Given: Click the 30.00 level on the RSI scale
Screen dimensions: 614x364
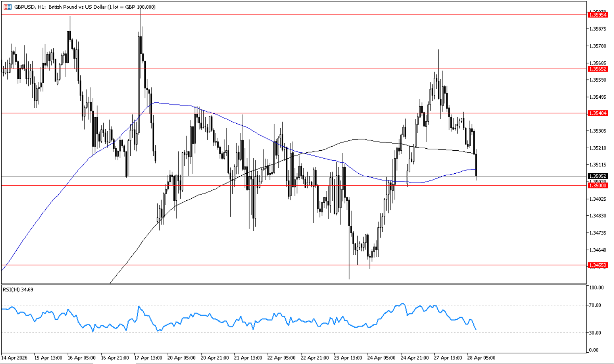Looking at the screenshot, I should coord(595,333).
